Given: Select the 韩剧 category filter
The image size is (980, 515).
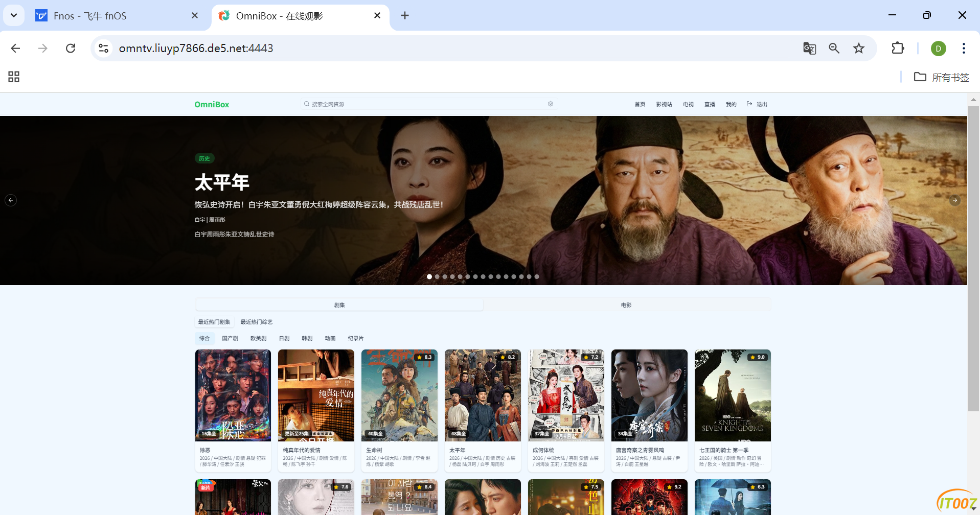Looking at the screenshot, I should (307, 338).
